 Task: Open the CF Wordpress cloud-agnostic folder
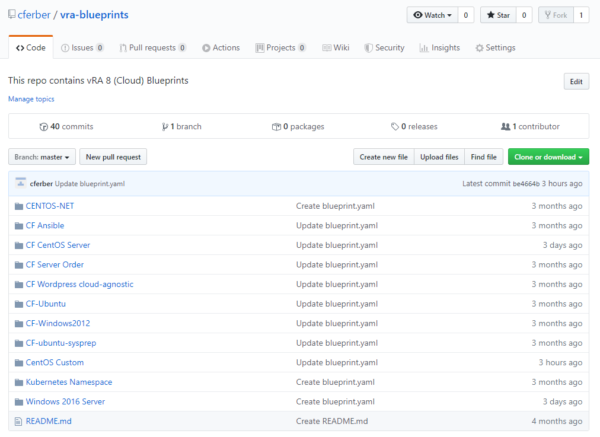tap(80, 284)
